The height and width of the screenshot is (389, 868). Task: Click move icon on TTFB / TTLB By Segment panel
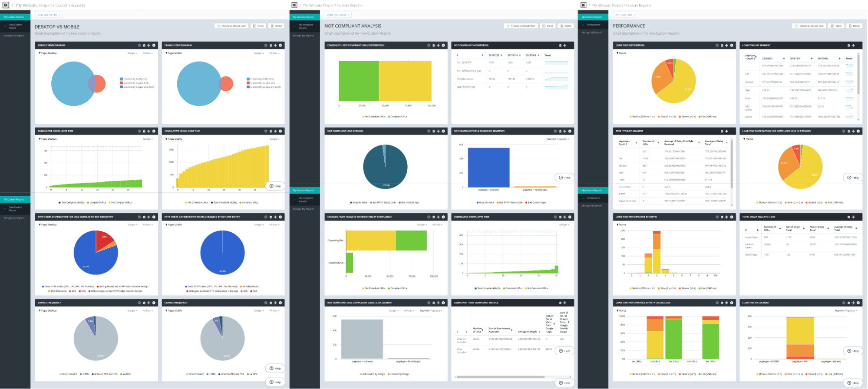(x=726, y=131)
